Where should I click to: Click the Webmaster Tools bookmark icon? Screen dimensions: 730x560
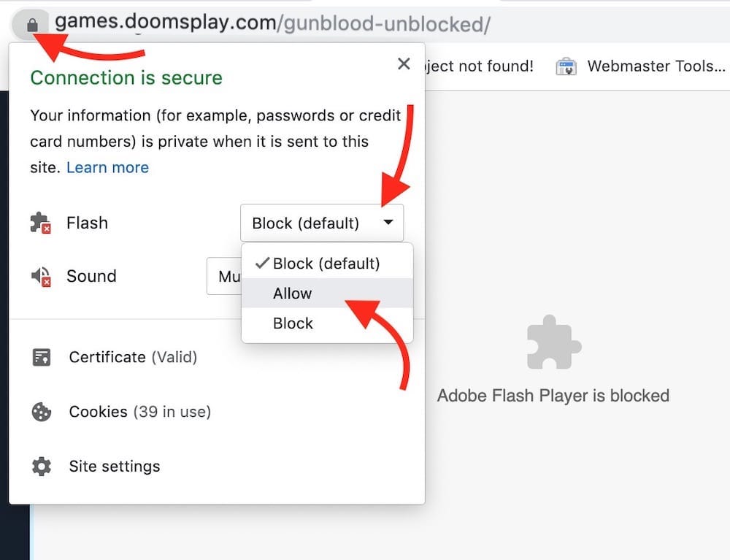(566, 66)
